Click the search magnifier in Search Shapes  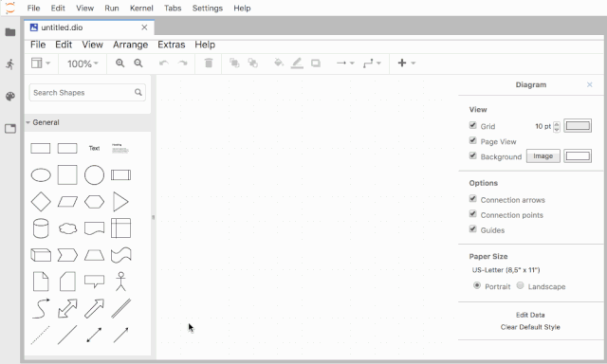138,93
